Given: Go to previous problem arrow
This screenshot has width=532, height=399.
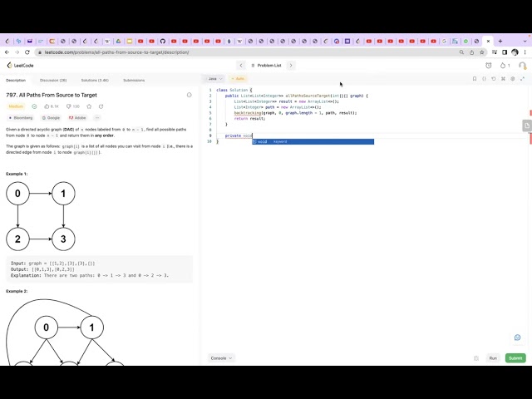Looking at the screenshot, I should (x=241, y=65).
